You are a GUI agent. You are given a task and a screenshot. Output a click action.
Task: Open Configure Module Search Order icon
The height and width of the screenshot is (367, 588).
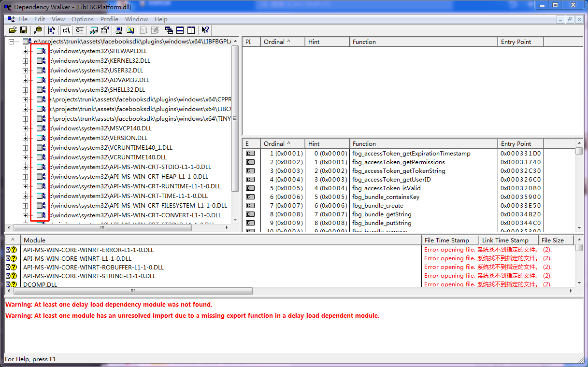129,30
